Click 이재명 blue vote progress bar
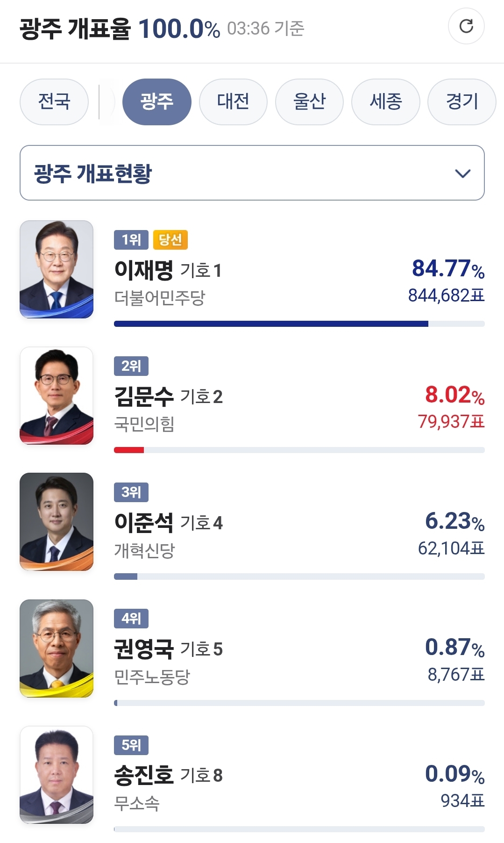This screenshot has height=843, width=504. tap(271, 324)
